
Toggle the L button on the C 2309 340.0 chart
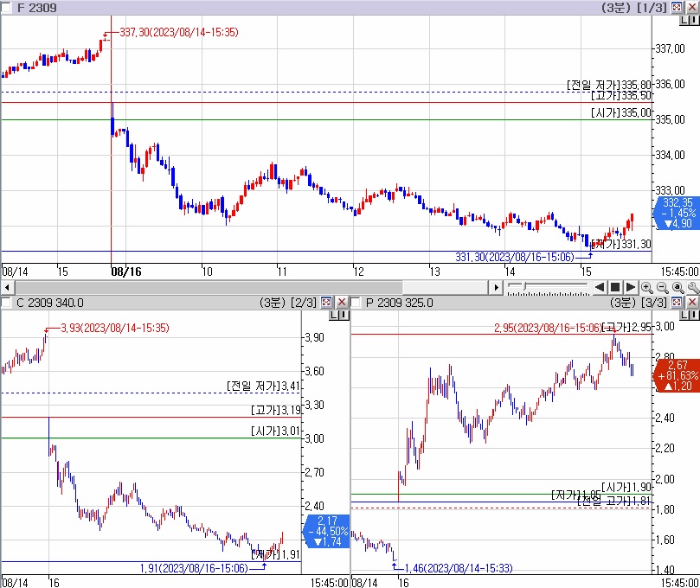[x=334, y=316]
